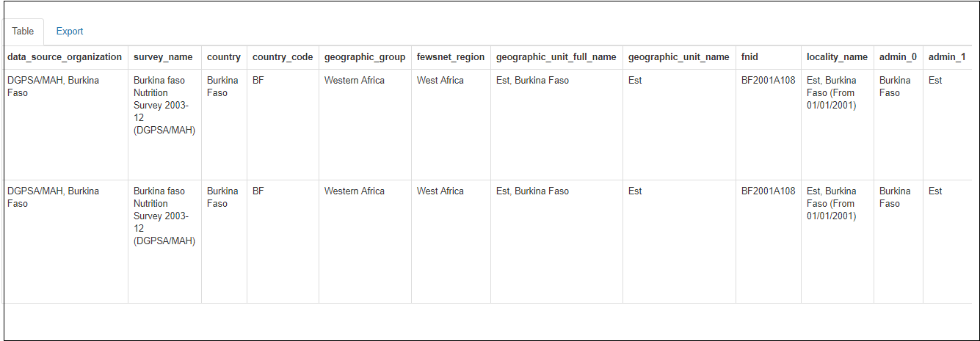The height and width of the screenshot is (341, 980).
Task: Click the geographic_unit_full_name column header
Action: pos(556,57)
